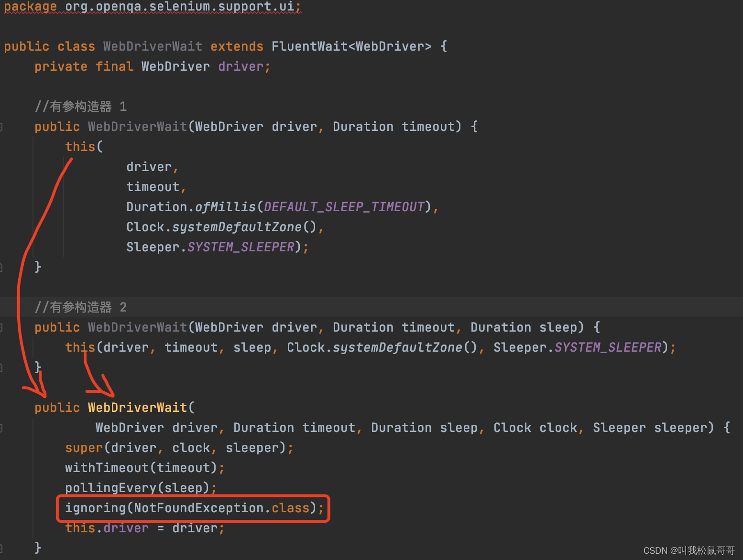Click 'ignoring' method call
Viewport: 743px width, 560px height.
pos(95,508)
